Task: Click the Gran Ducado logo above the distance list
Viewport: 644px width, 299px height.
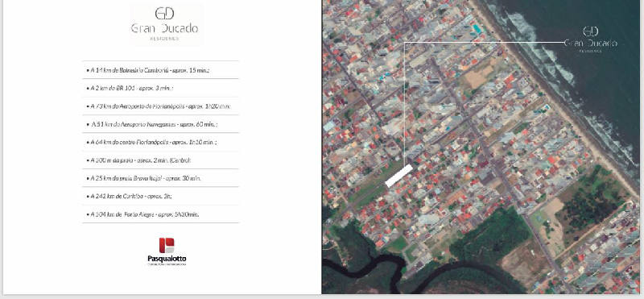Action: pos(165,24)
